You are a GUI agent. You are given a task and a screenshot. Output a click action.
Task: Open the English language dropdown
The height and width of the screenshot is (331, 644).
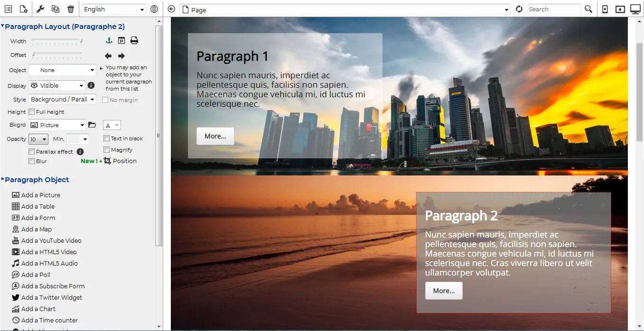click(x=114, y=9)
